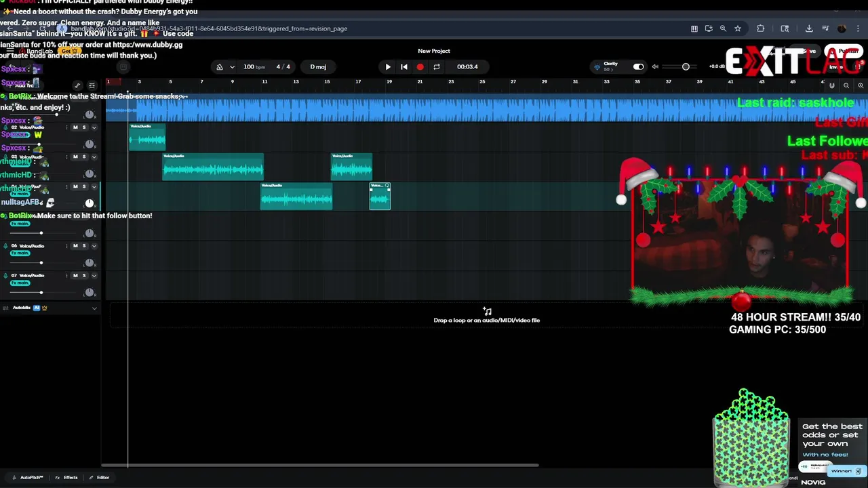Open track 02 three-dot menu
Screen dimensions: 868x488
pyautogui.click(x=66, y=127)
